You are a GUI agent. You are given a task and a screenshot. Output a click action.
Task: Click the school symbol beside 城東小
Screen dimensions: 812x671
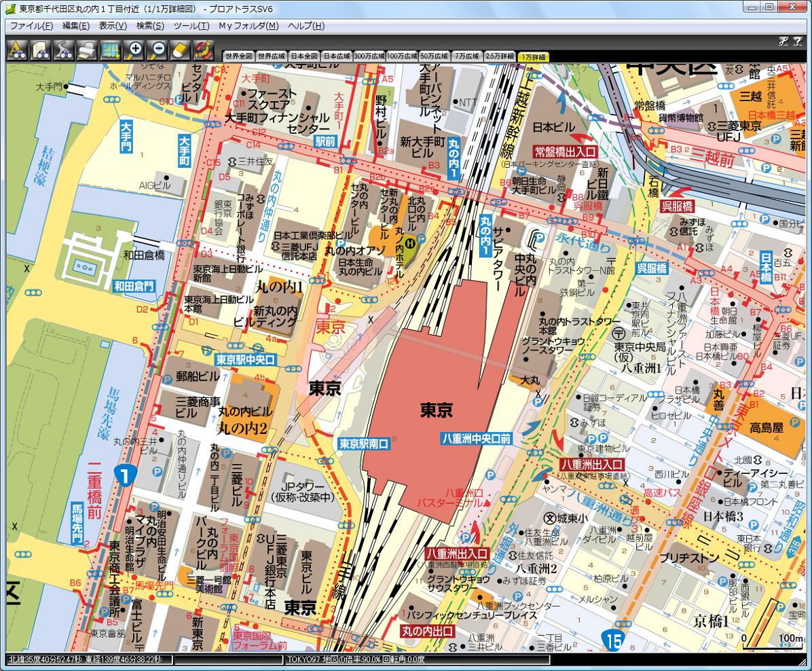tap(549, 518)
